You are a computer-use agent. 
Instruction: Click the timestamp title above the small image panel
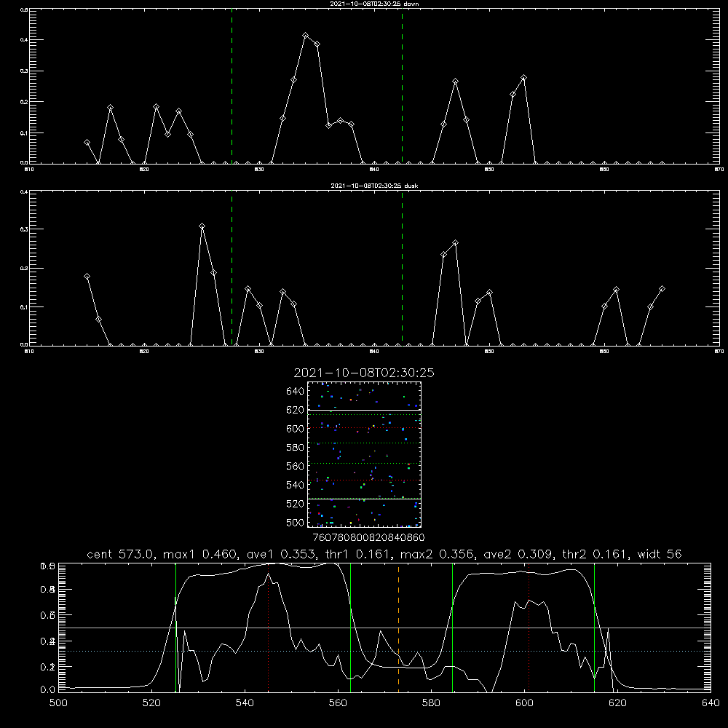[364, 373]
